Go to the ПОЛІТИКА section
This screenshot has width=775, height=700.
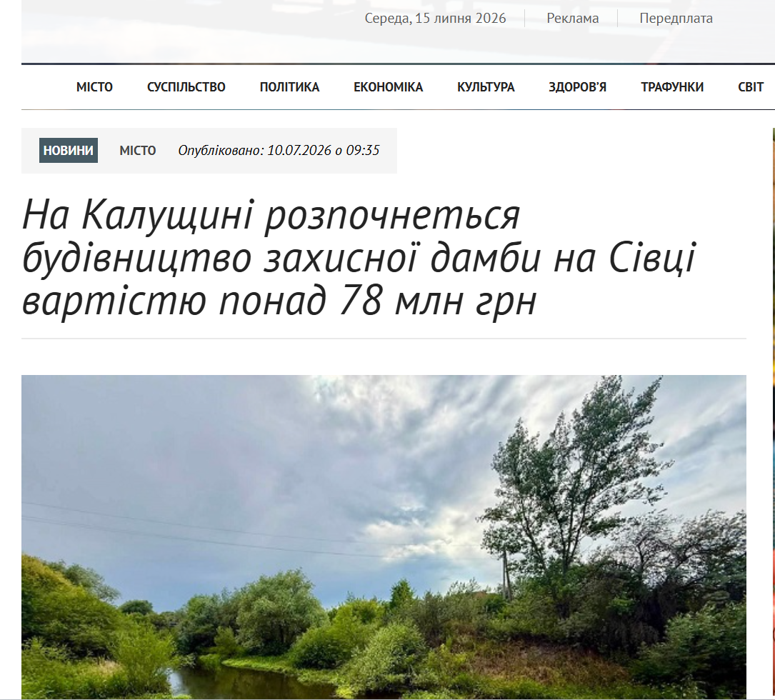(289, 87)
